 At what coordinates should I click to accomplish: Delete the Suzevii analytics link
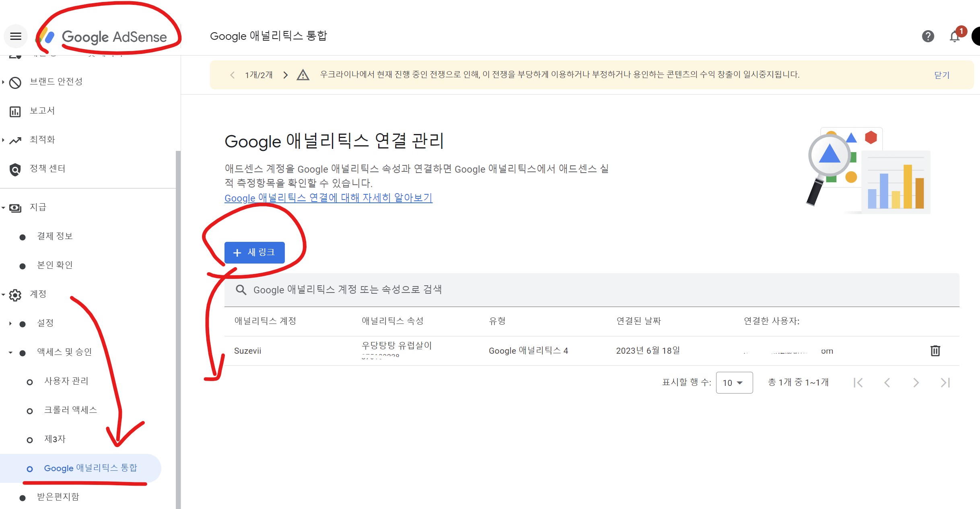(x=935, y=351)
